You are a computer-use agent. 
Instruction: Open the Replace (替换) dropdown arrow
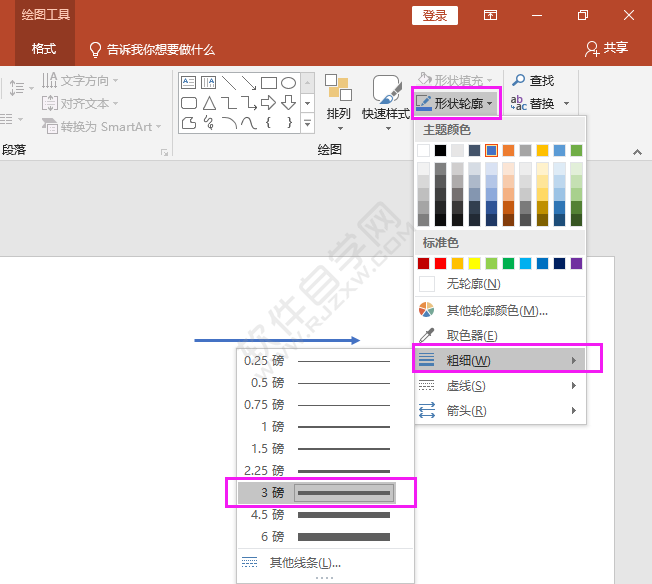click(x=566, y=103)
